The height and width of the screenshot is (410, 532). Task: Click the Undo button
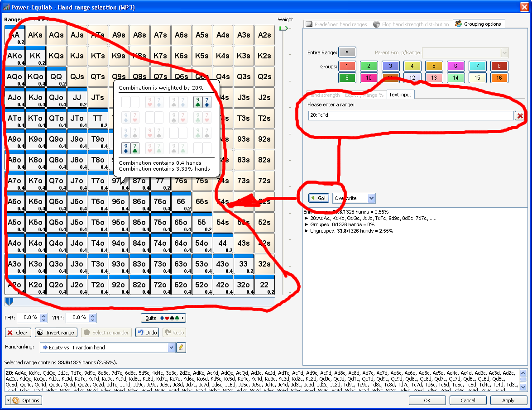pos(147,333)
